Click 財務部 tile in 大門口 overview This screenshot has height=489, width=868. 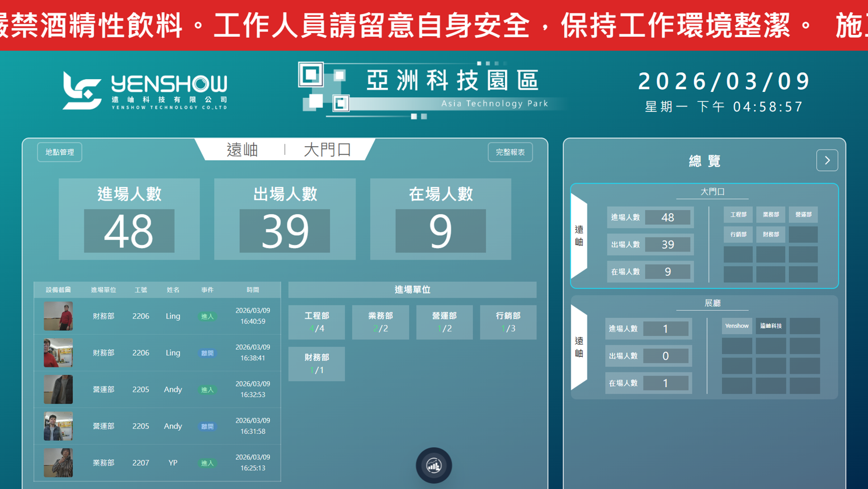click(x=771, y=235)
